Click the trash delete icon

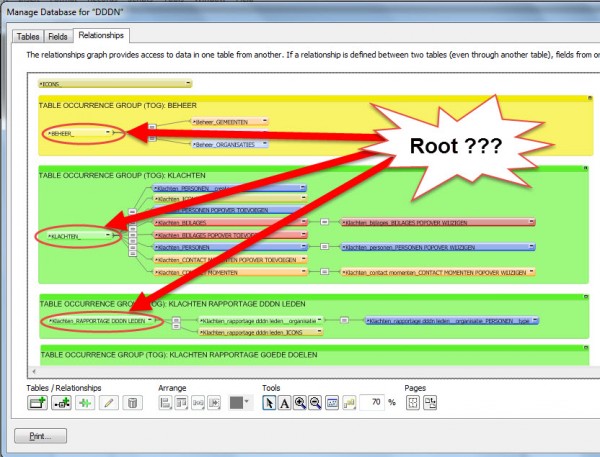click(x=132, y=402)
